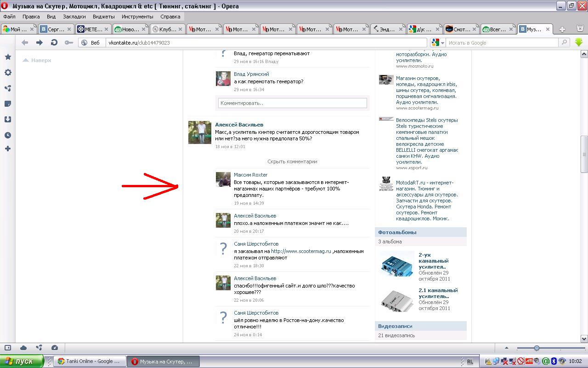Image resolution: width=588 pixels, height=368 pixels.
Task: Open the History clock panel in sidebar
Action: click(8, 135)
